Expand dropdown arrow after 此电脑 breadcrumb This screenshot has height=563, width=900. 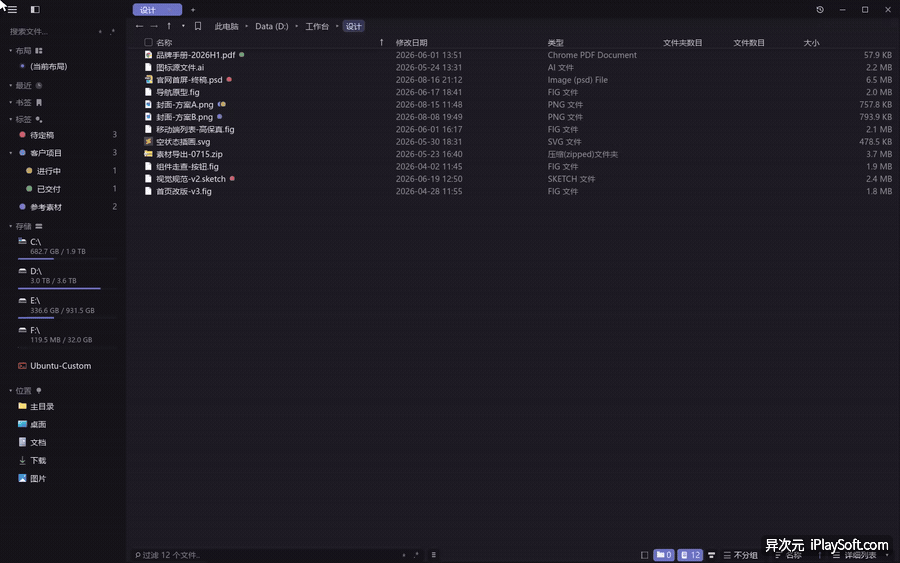coord(247,26)
